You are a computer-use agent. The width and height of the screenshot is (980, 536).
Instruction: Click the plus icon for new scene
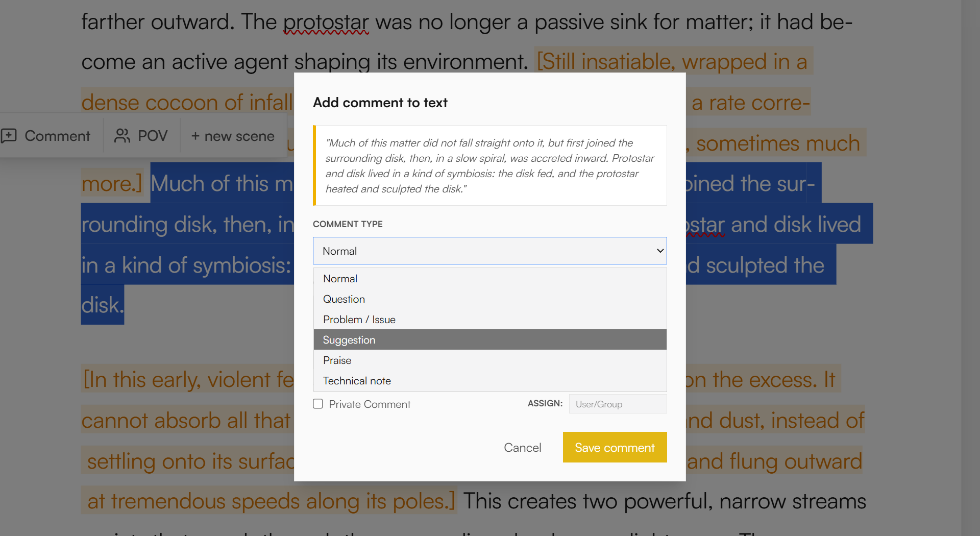coord(195,136)
